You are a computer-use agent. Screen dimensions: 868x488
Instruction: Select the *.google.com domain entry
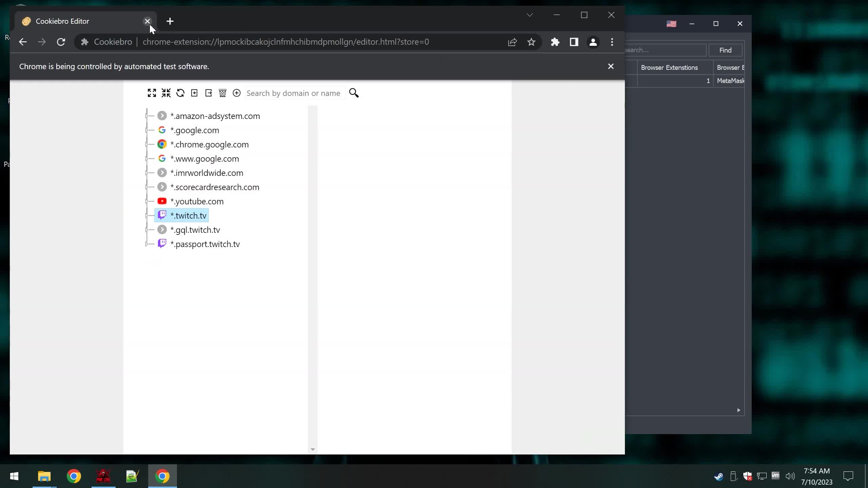point(195,130)
